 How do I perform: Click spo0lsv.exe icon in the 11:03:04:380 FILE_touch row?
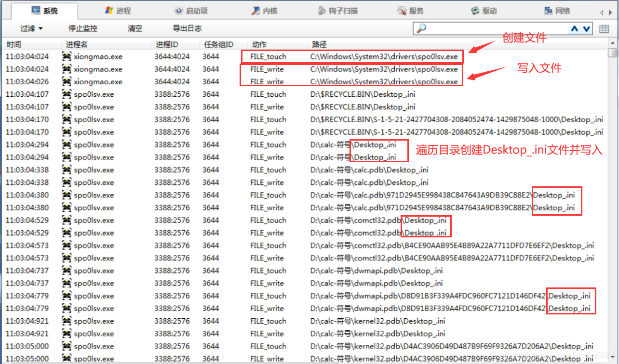coord(67,195)
